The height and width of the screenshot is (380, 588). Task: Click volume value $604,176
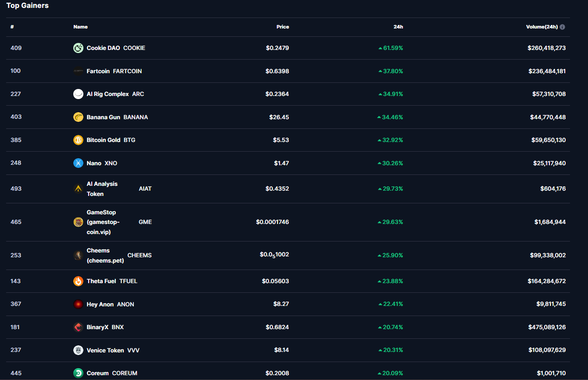(x=553, y=189)
